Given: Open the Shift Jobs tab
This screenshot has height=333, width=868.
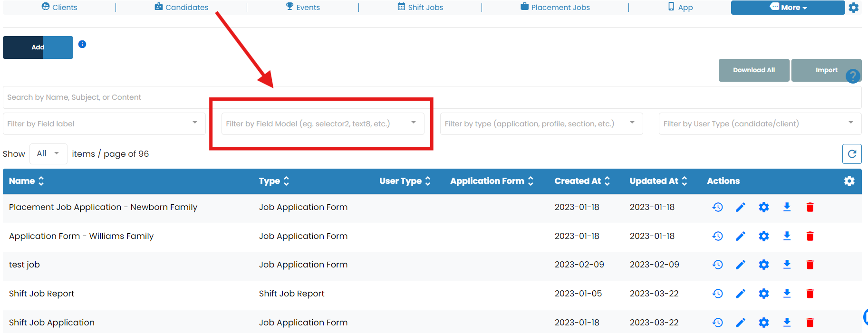Looking at the screenshot, I should click(x=420, y=7).
